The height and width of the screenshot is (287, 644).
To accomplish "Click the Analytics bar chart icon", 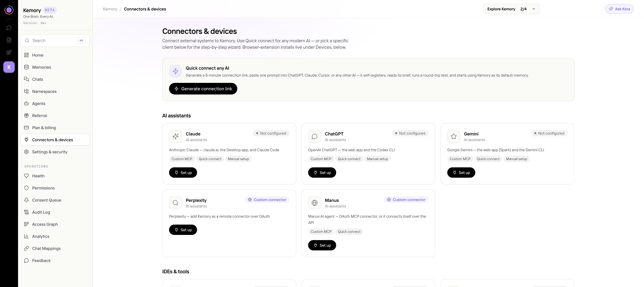I will 26,236.
